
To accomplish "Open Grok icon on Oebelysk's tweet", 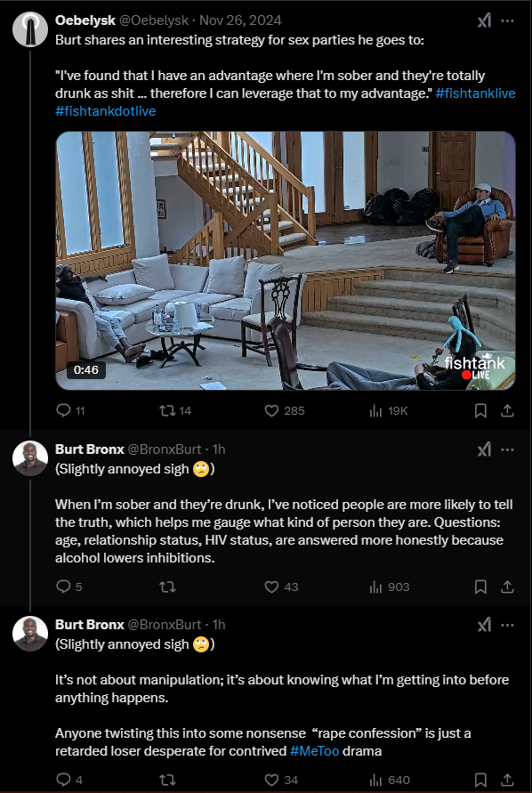I will click(484, 20).
